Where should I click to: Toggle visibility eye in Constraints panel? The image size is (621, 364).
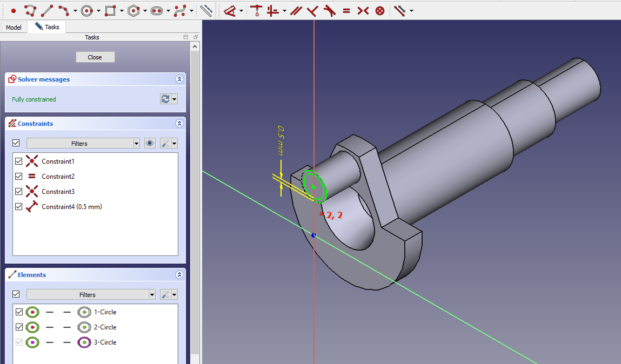[150, 143]
